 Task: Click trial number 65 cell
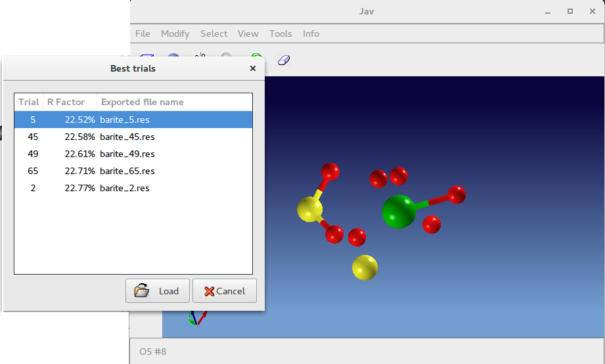pos(33,171)
